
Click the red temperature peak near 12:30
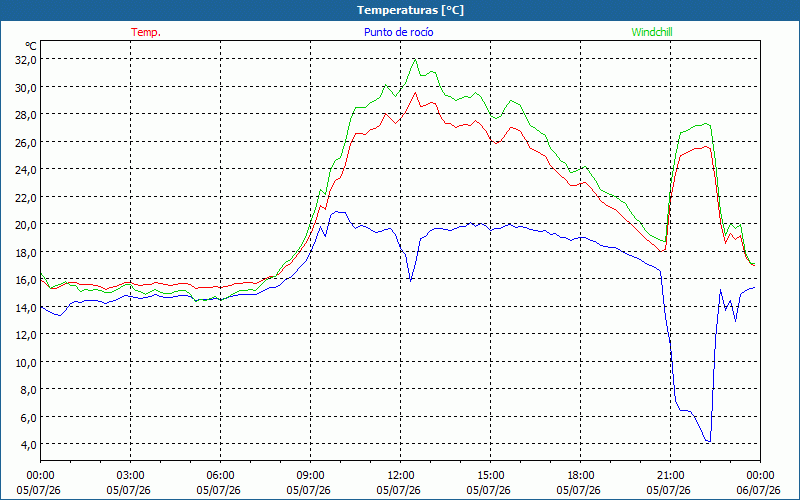[415, 93]
